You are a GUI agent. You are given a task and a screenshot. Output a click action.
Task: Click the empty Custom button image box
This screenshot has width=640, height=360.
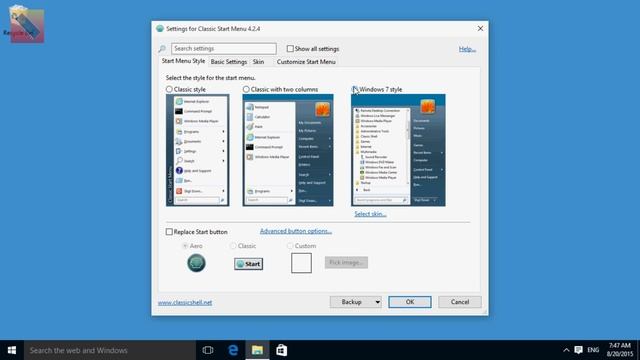(301, 263)
